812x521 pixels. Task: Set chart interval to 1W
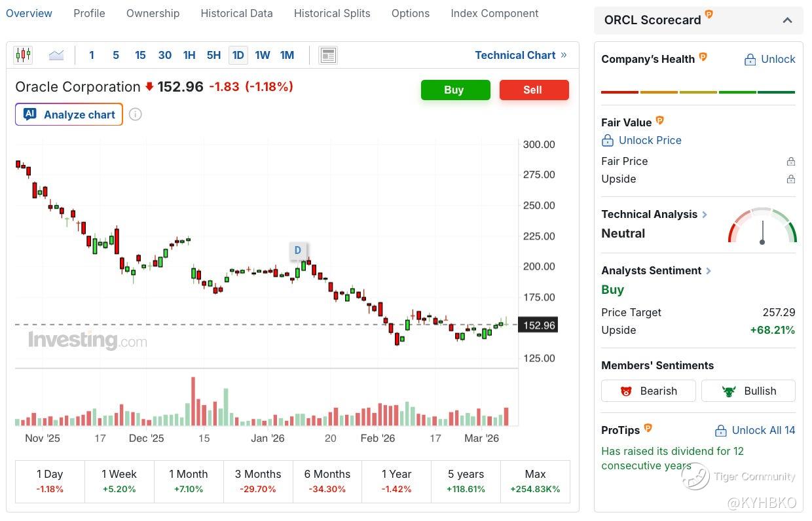(263, 55)
